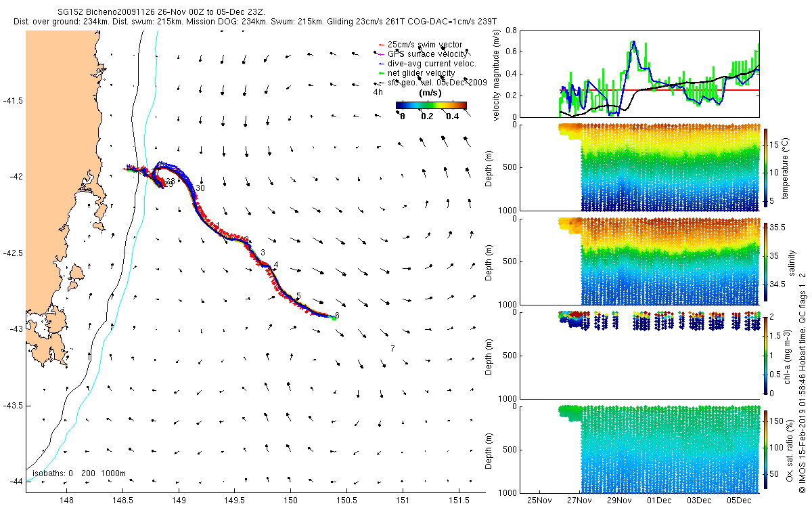
Task: Click the 'isobaths: 0 200 1000m' caption
Action: click(79, 473)
